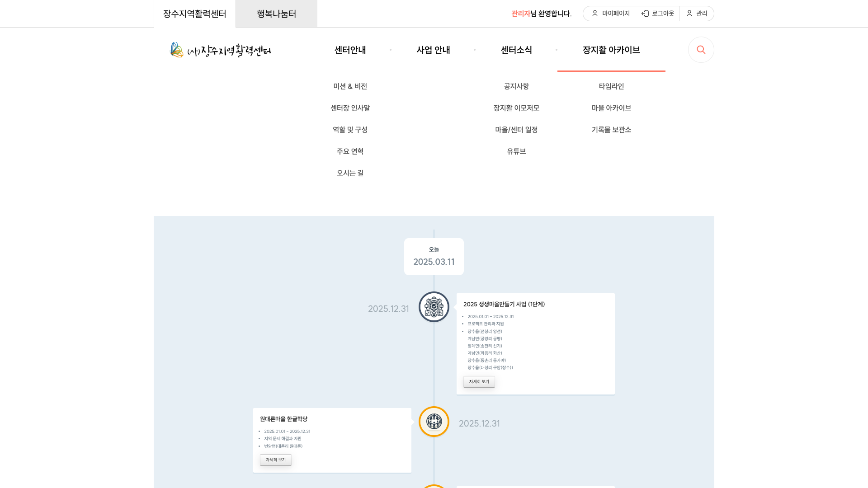Select 미션 & 비전 submenu item
This screenshot has width=868, height=488.
(350, 86)
